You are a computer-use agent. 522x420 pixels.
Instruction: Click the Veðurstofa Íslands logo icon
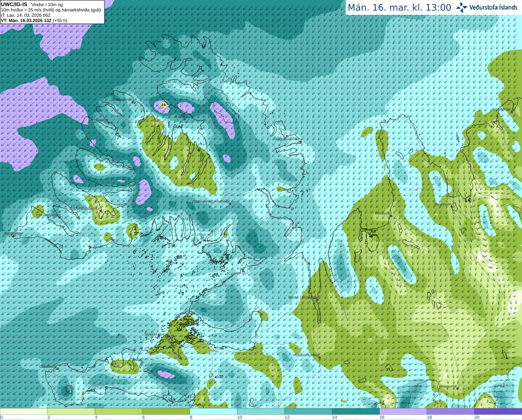coord(462,7)
